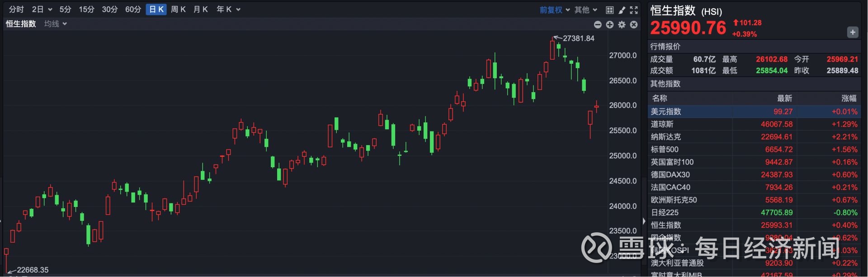
Task: Select the 日经225 row
Action: coord(754,213)
